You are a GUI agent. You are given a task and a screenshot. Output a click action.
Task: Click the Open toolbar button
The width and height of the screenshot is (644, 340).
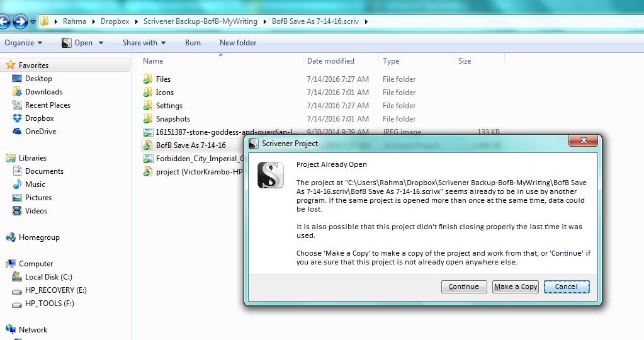coord(77,43)
